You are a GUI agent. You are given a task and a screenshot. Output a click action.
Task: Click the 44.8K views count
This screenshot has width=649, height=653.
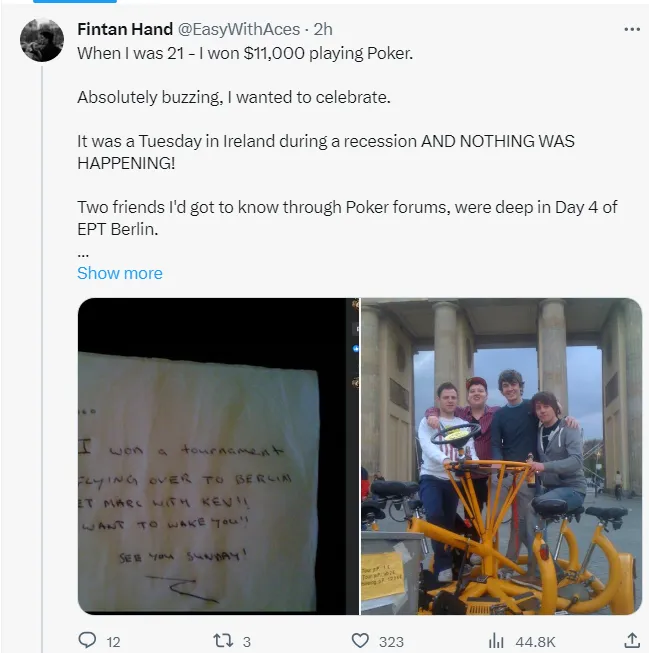[x=534, y=642]
